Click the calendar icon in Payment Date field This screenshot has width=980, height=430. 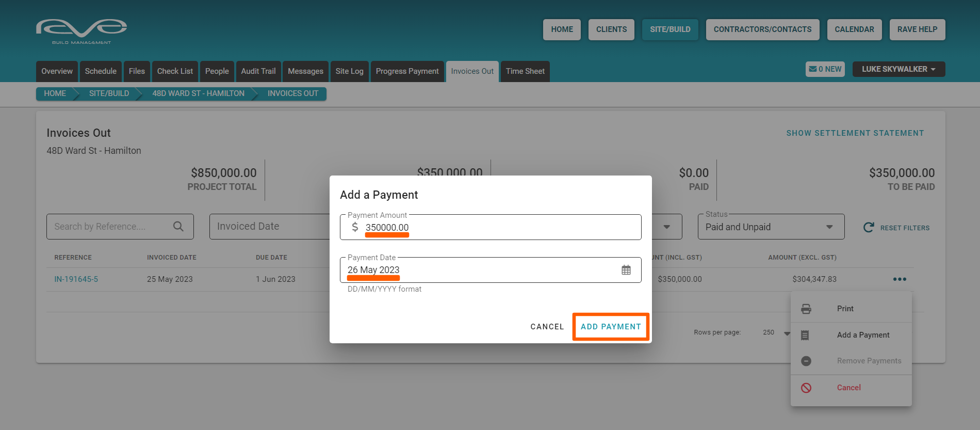(626, 270)
